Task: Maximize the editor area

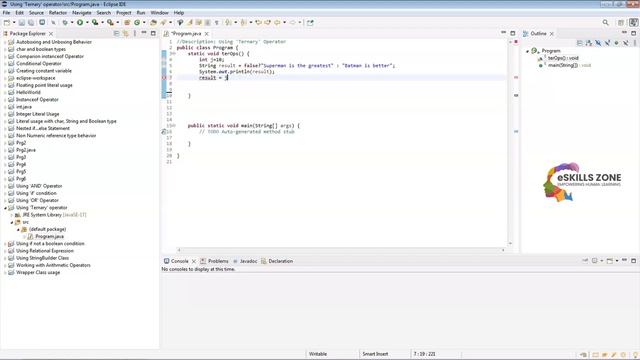Action: [x=513, y=33]
